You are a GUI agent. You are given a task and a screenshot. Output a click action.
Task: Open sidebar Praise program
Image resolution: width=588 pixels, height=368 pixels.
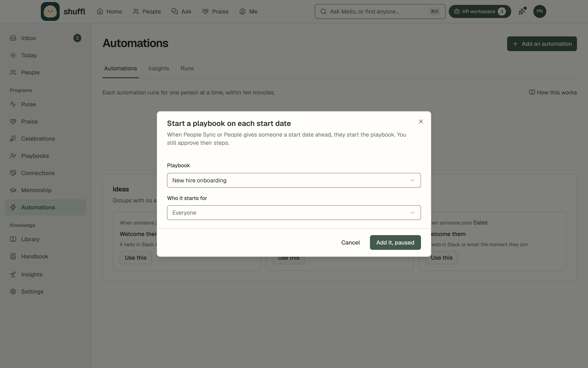click(x=46, y=121)
